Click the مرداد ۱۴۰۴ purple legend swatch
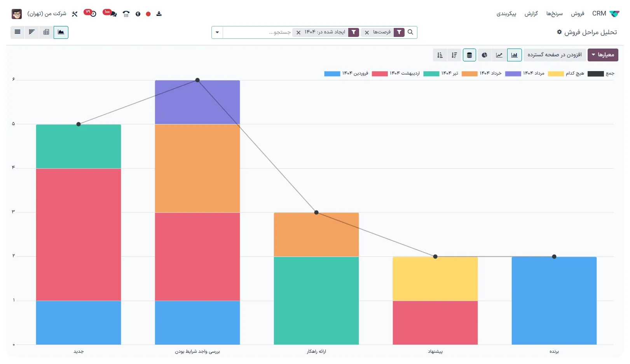 513,74
